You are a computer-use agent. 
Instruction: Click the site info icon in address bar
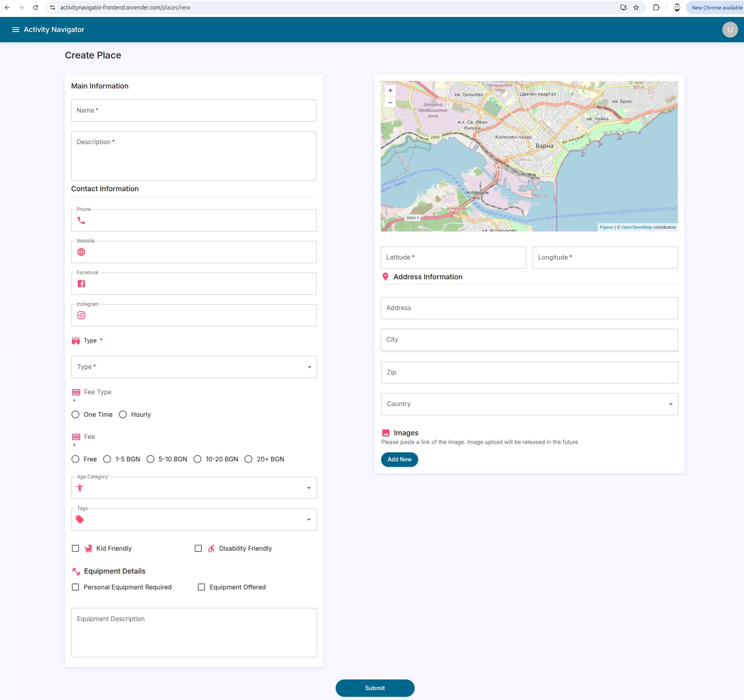pos(53,8)
